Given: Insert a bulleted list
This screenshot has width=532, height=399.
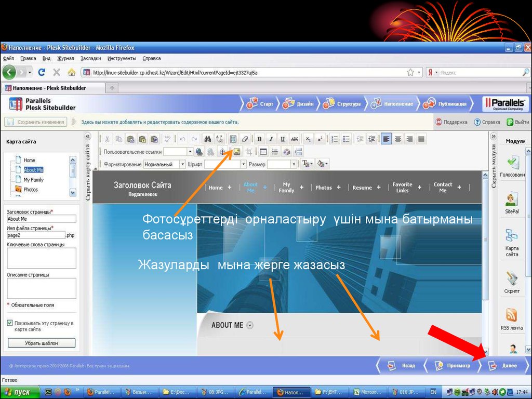Looking at the screenshot, I should click(347, 139).
